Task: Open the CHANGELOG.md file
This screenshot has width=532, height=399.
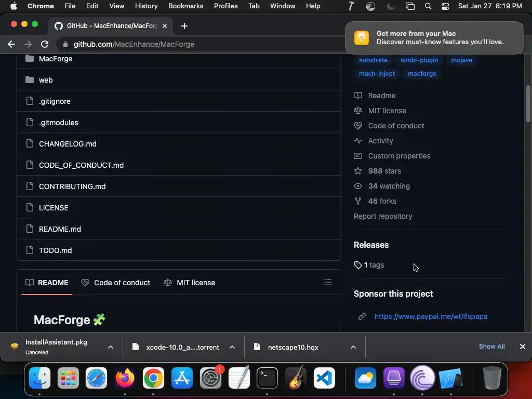Action: pos(68,144)
